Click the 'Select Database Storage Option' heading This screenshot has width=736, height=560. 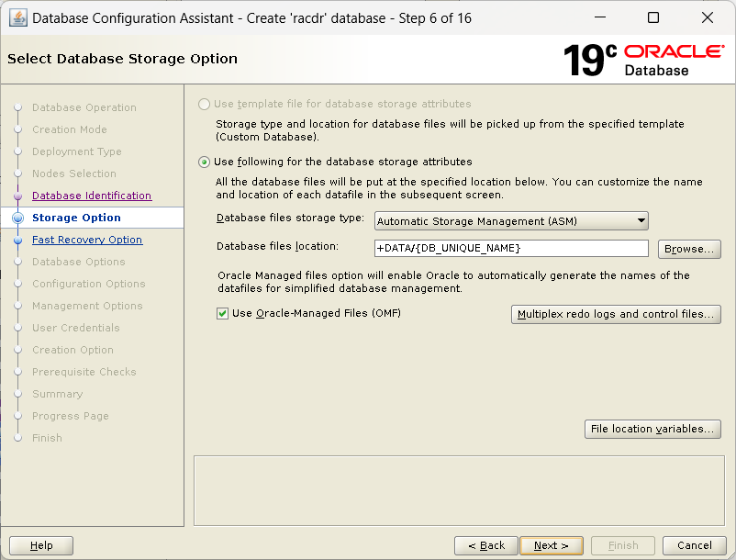pos(122,59)
